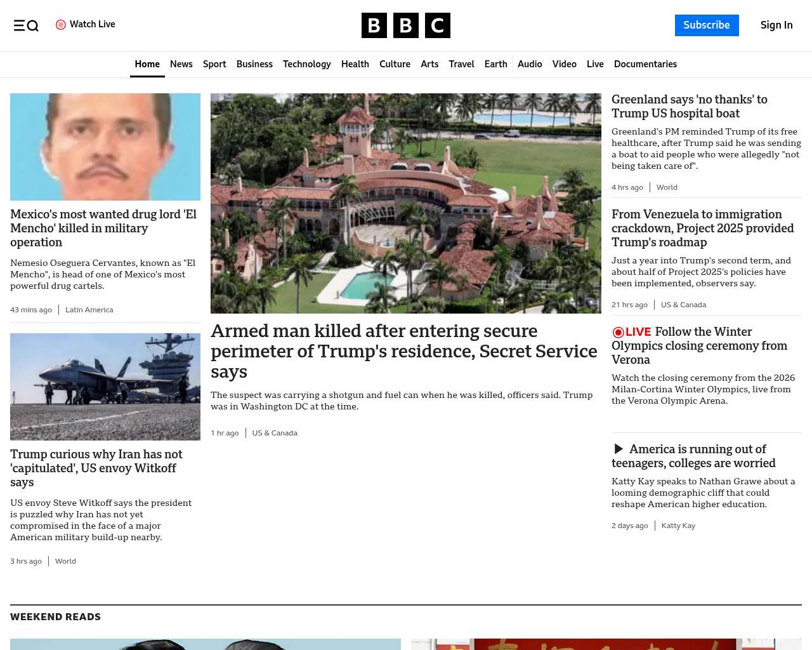
Task: Select the Documentaries nav item
Action: [x=645, y=64]
